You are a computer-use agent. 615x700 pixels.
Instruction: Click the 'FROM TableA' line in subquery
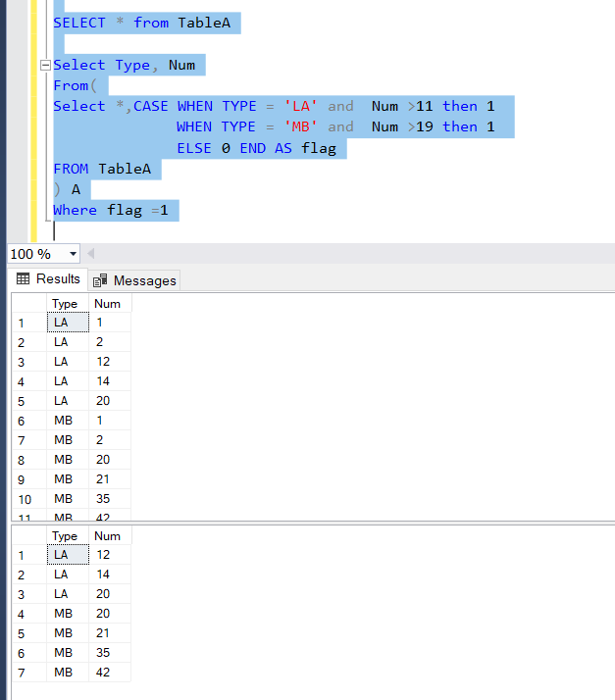click(102, 170)
